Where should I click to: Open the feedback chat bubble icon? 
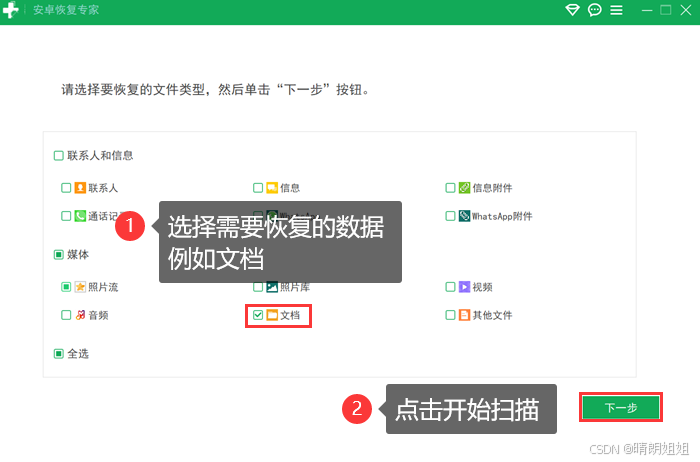(x=595, y=10)
